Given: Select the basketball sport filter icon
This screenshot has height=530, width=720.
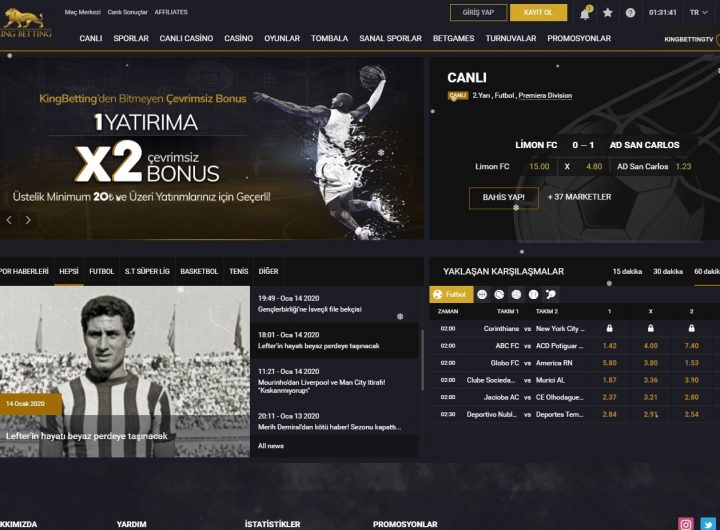Looking at the screenshot, I should click(482, 294).
